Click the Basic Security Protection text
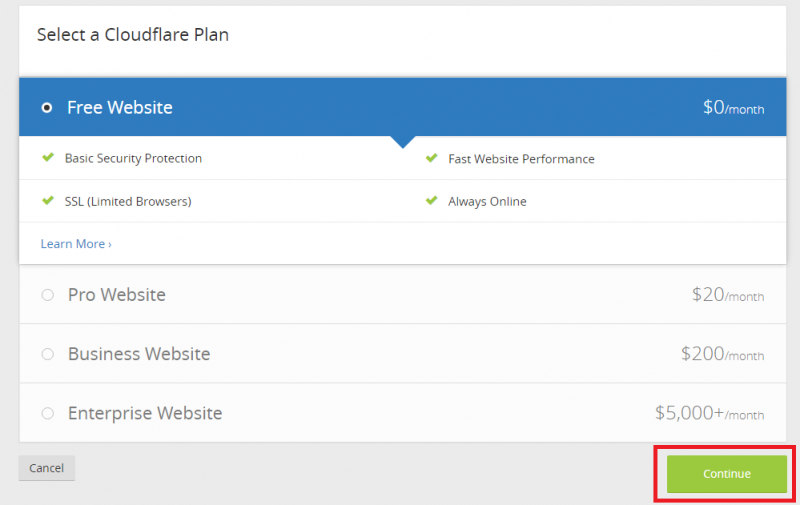Screen dimensions: 800x505 (133, 159)
